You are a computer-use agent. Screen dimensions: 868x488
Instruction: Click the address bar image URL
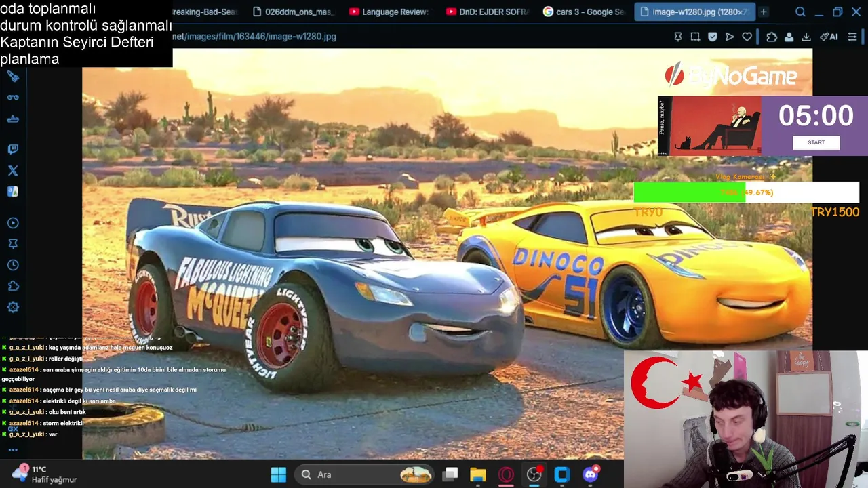click(x=254, y=37)
